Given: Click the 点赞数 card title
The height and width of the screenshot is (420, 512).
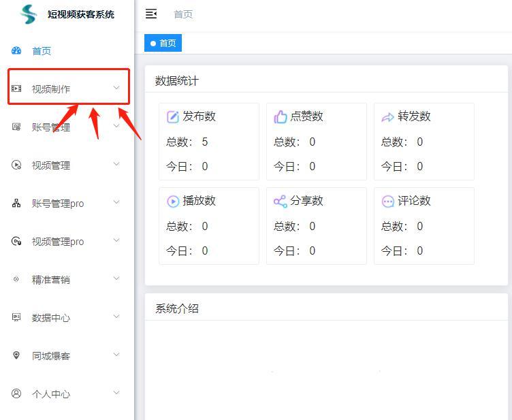Looking at the screenshot, I should pyautogui.click(x=306, y=116).
